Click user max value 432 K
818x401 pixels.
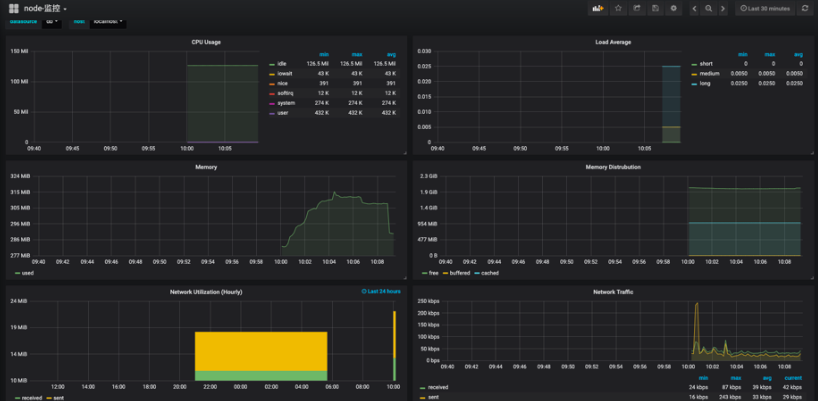[356, 113]
